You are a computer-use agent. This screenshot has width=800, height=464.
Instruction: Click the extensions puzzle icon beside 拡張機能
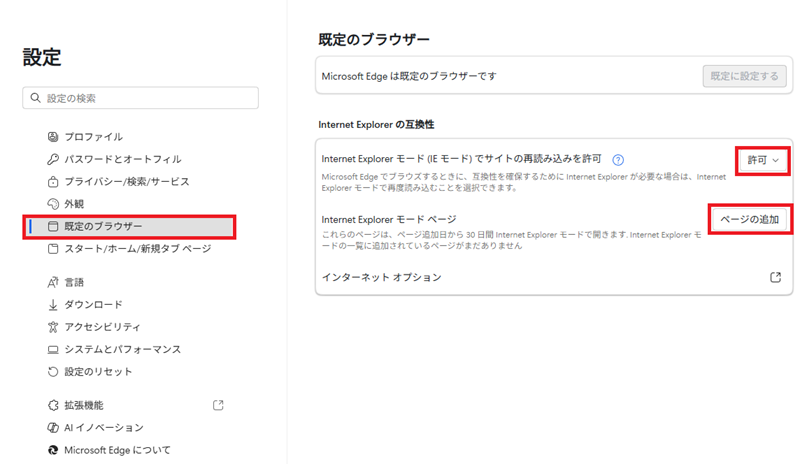(x=53, y=405)
